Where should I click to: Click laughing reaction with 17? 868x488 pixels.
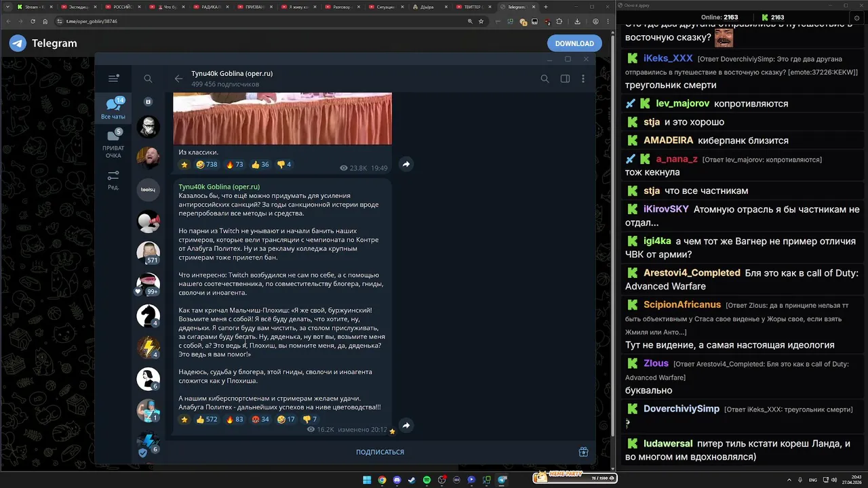click(x=286, y=420)
